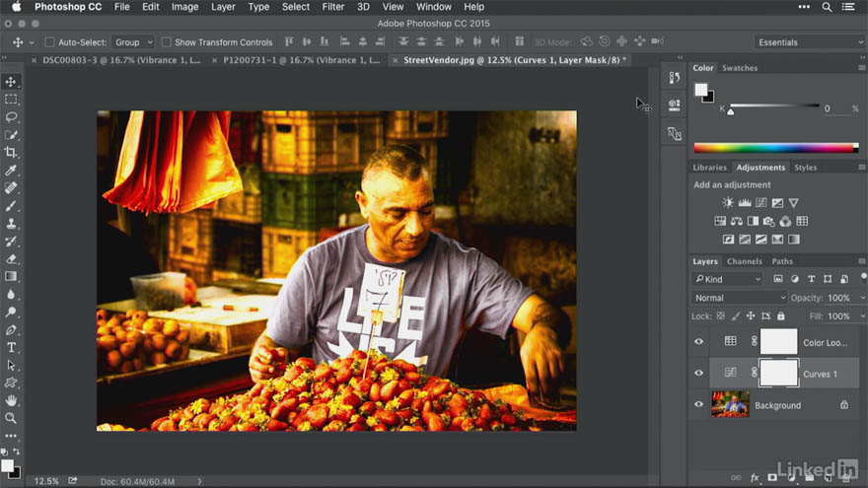Image resolution: width=868 pixels, height=488 pixels.
Task: Open the Filter menu
Action: tap(333, 7)
